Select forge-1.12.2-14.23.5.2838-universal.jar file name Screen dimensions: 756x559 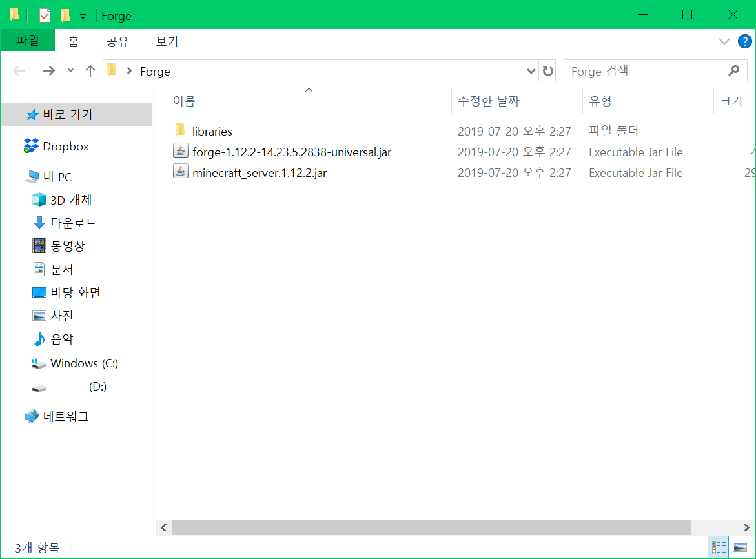coord(292,152)
